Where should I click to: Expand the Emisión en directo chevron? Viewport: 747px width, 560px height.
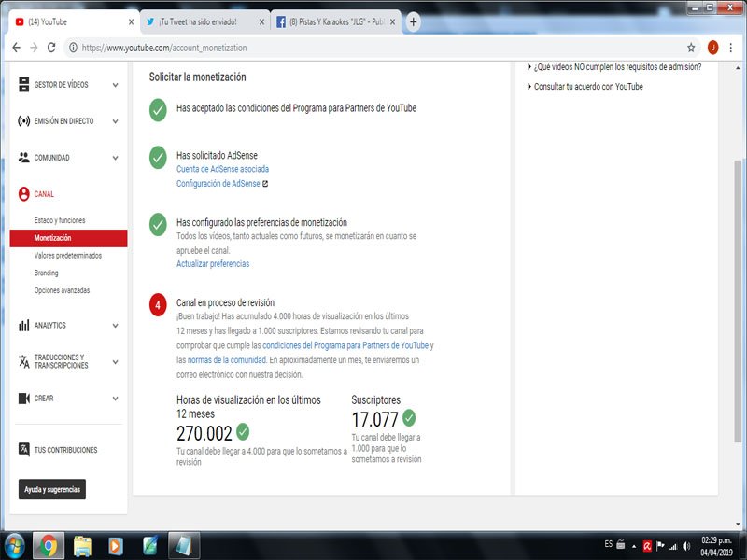[x=115, y=121]
